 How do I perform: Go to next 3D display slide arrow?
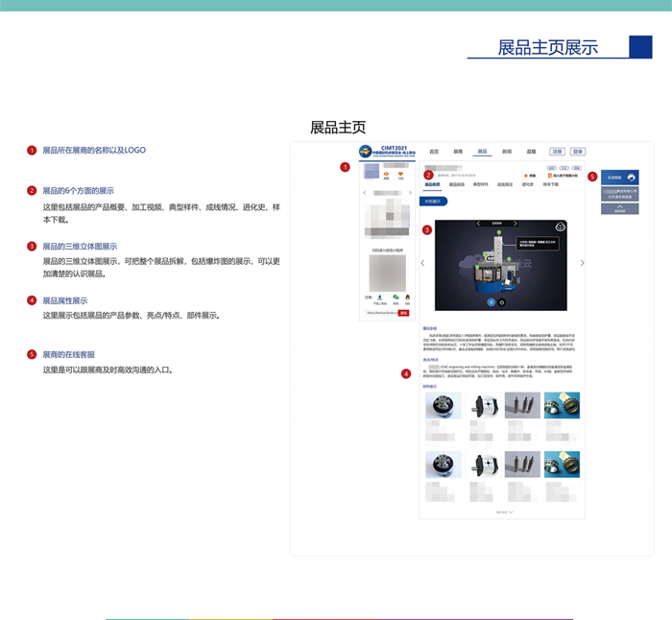[582, 263]
